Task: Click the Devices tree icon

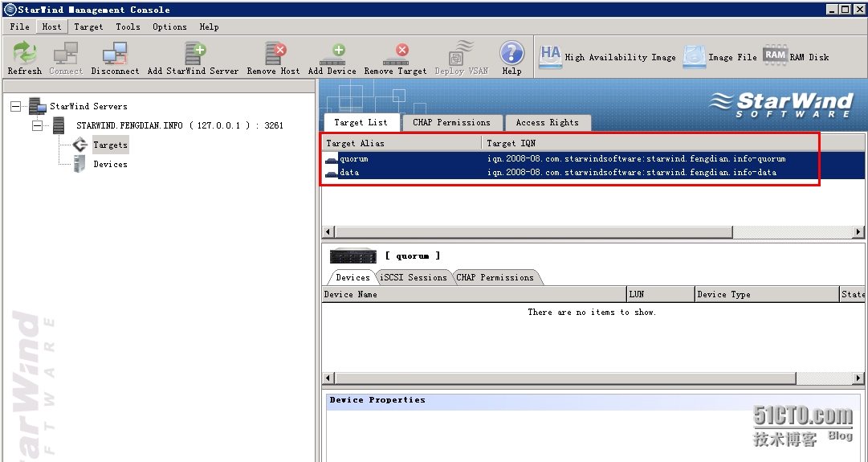Action: 79,164
